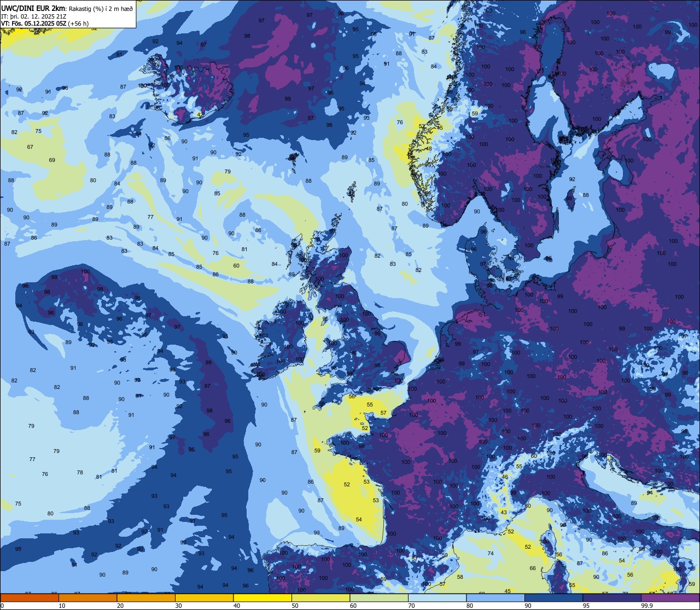
Task: Click the legend tick label "99.9"
Action: click(x=647, y=606)
